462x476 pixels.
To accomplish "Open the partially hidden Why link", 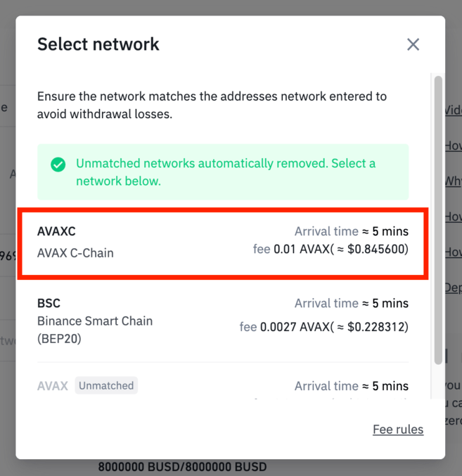I will [453, 181].
